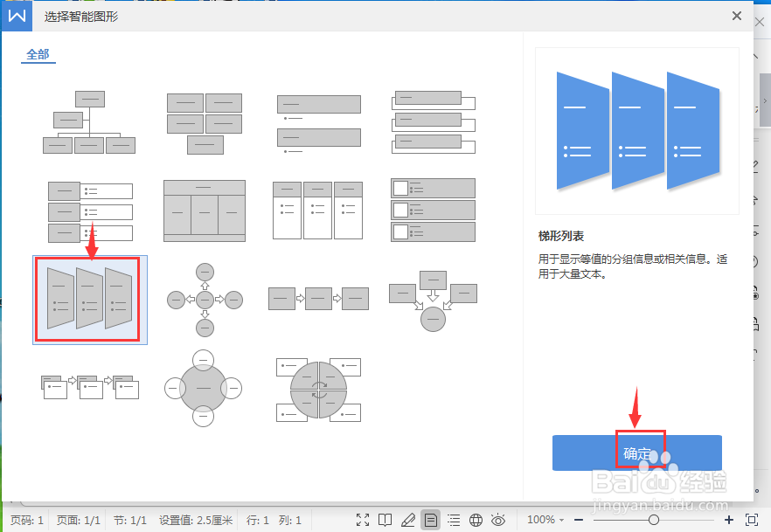The image size is (771, 532).
Task: Adjust the zoom slider handle
Action: (654, 520)
